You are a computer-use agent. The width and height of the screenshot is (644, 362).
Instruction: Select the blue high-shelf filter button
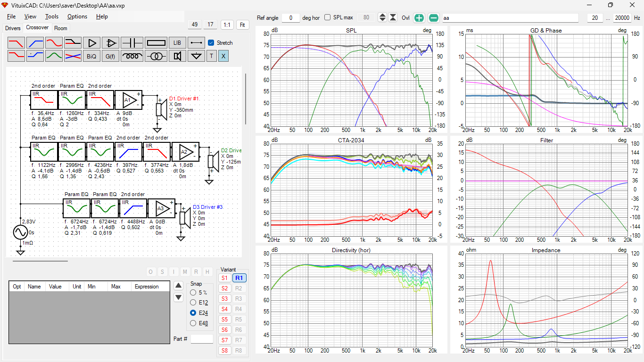pyautogui.click(x=35, y=56)
